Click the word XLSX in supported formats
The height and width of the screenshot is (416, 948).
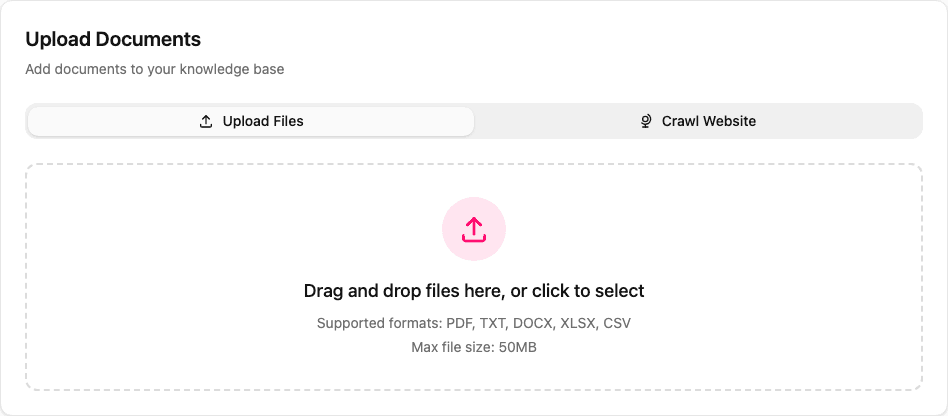pos(578,323)
